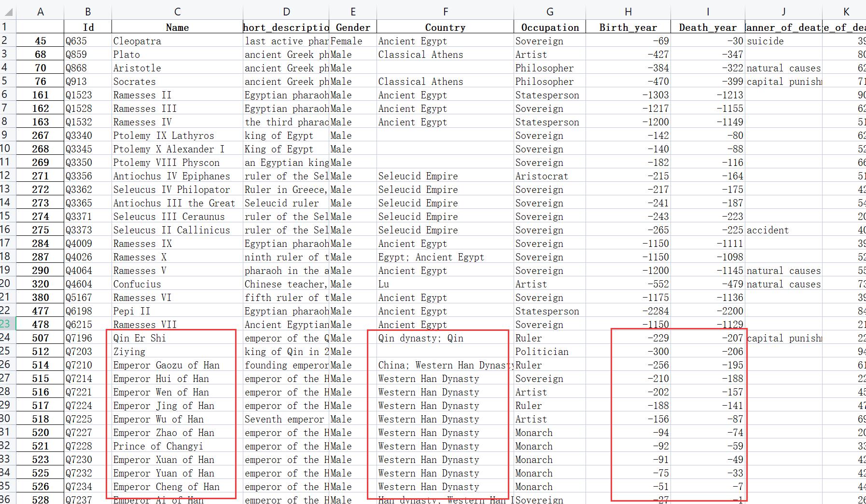Click the Birth_year header cell

(628, 27)
